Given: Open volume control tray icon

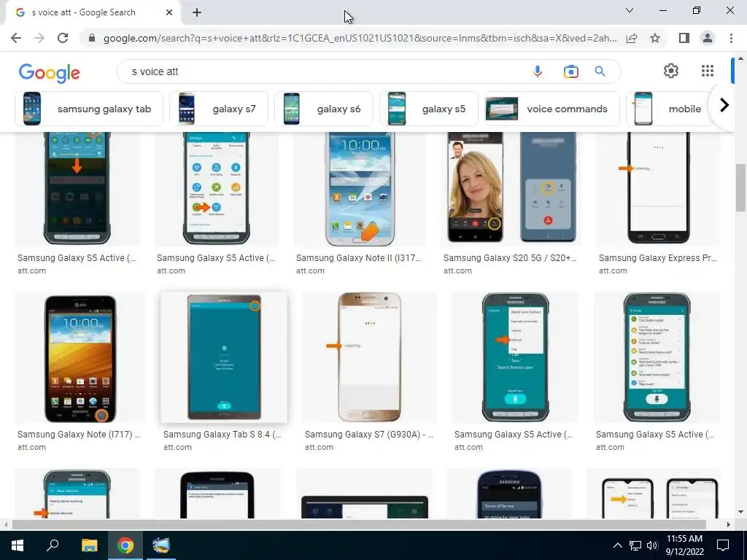Looking at the screenshot, I should (652, 545).
